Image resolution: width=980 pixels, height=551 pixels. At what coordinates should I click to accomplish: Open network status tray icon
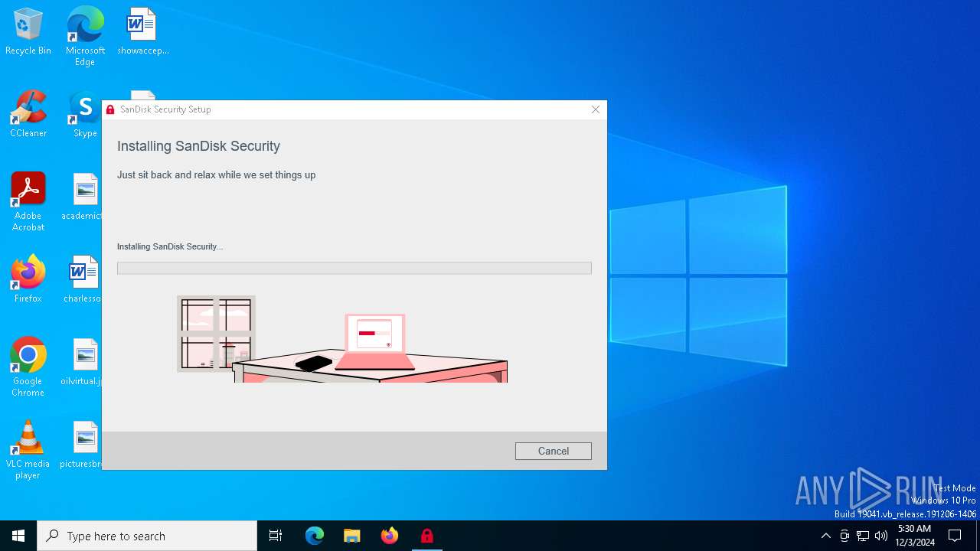[x=863, y=536]
